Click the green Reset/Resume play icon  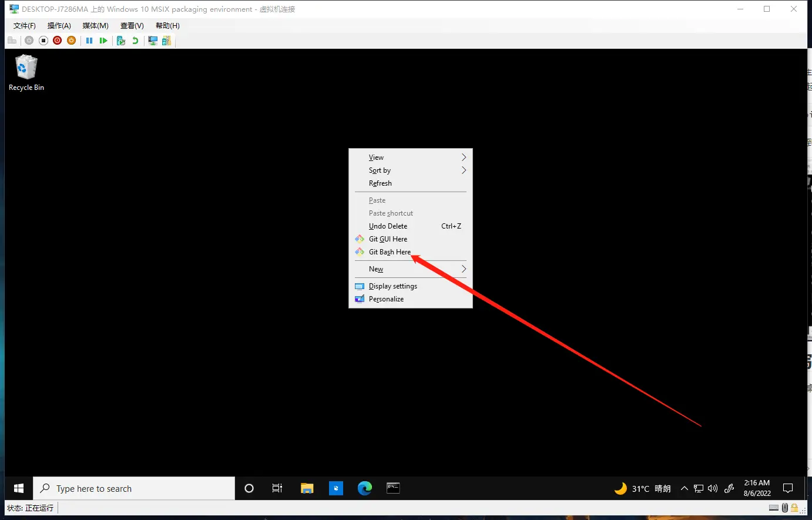pos(103,41)
